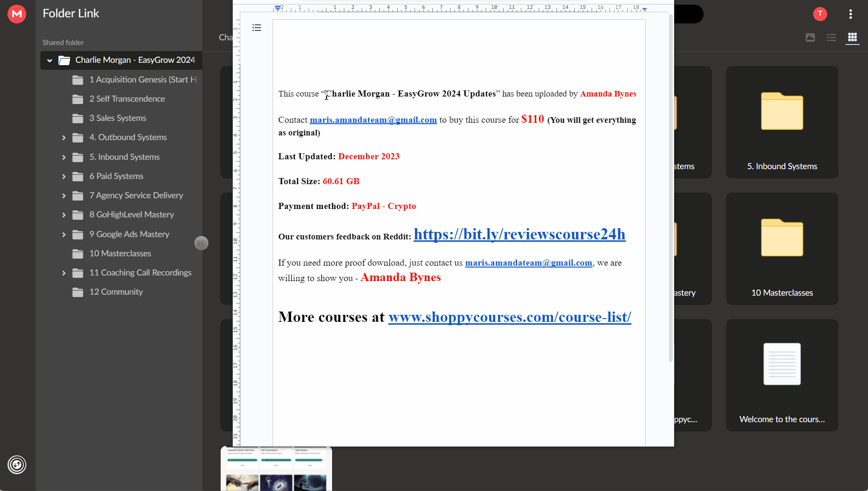Open the three-dot more options menu

[x=851, y=14]
